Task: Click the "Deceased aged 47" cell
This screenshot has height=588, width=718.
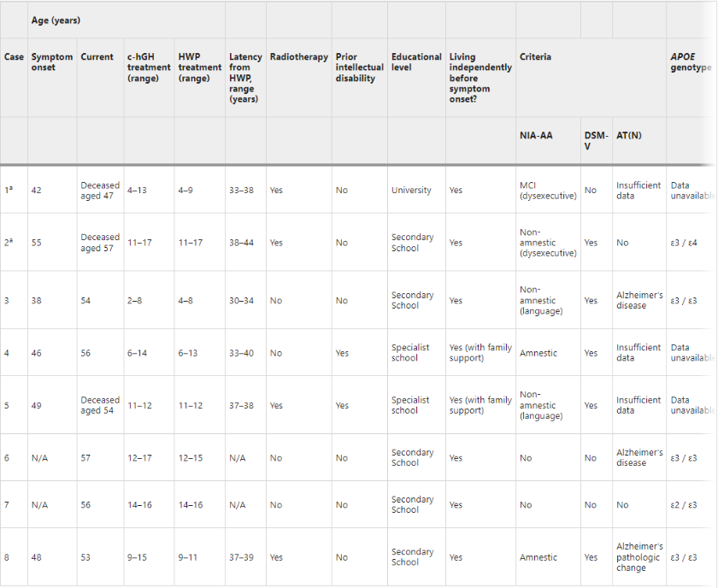Action: (x=100, y=191)
